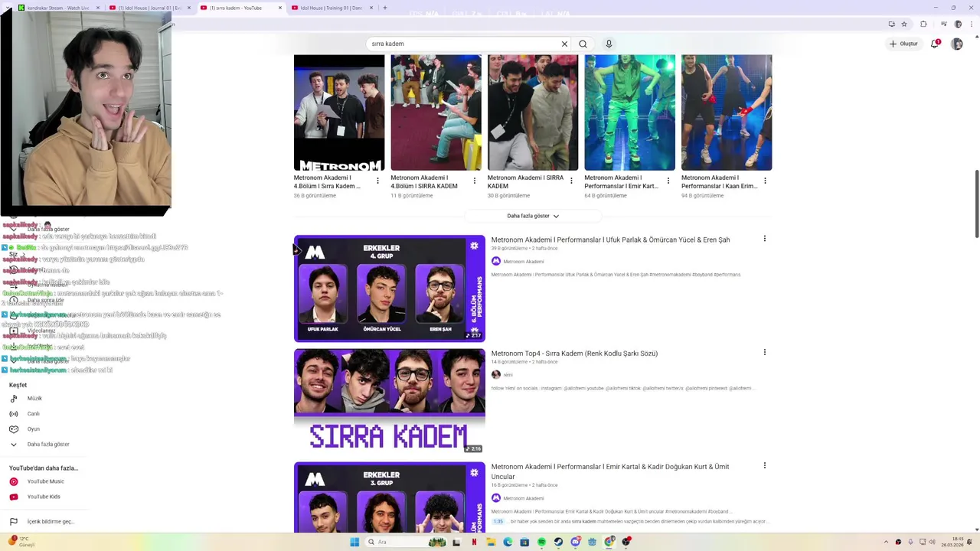
Task: Open Oyun gaming section in sidebar
Action: pos(33,429)
